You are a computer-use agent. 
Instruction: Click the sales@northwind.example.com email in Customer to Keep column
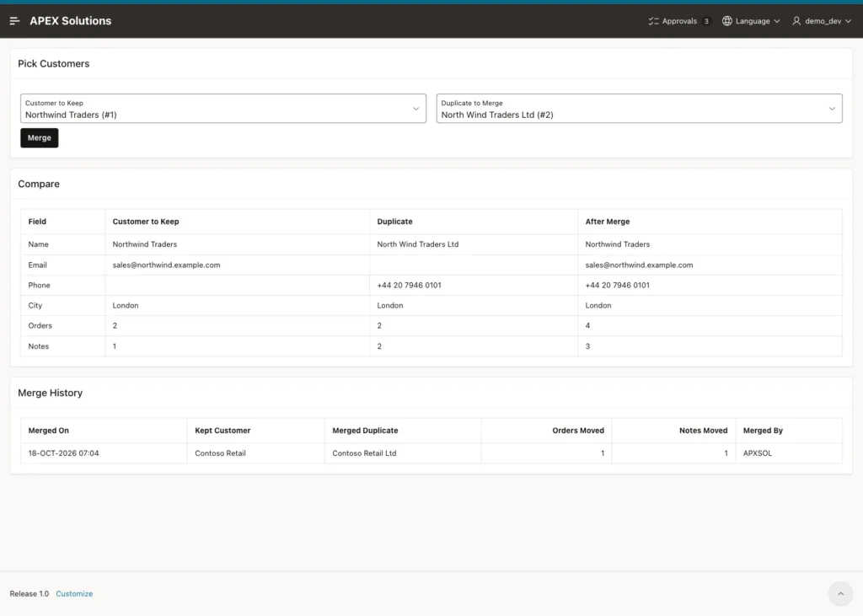166,265
